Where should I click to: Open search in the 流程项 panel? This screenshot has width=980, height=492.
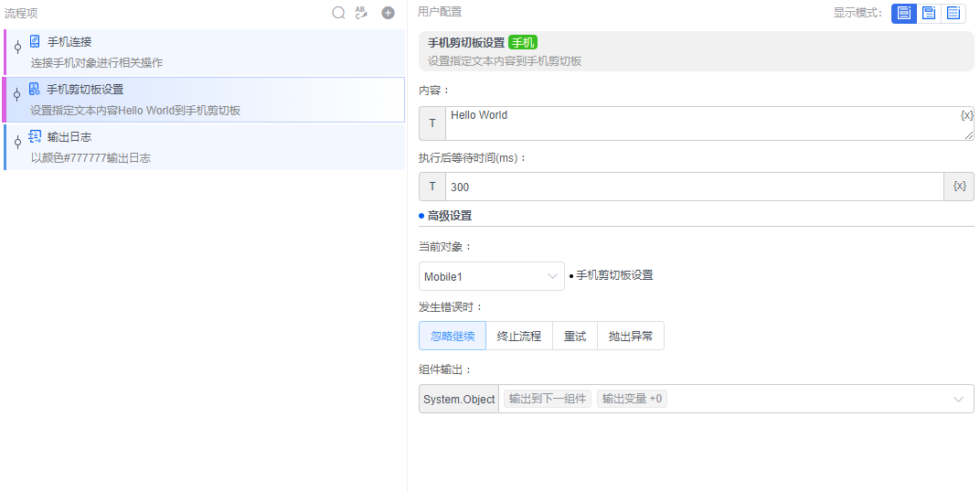pos(338,13)
